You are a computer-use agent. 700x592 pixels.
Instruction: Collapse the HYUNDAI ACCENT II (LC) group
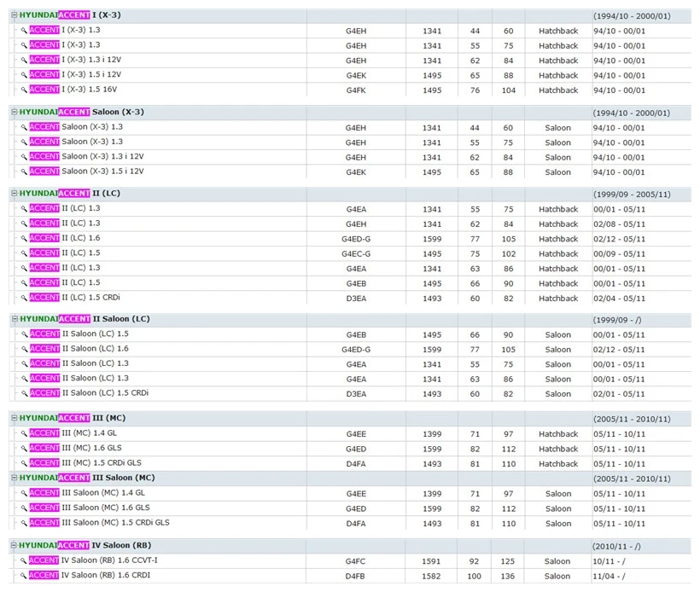pyautogui.click(x=15, y=194)
